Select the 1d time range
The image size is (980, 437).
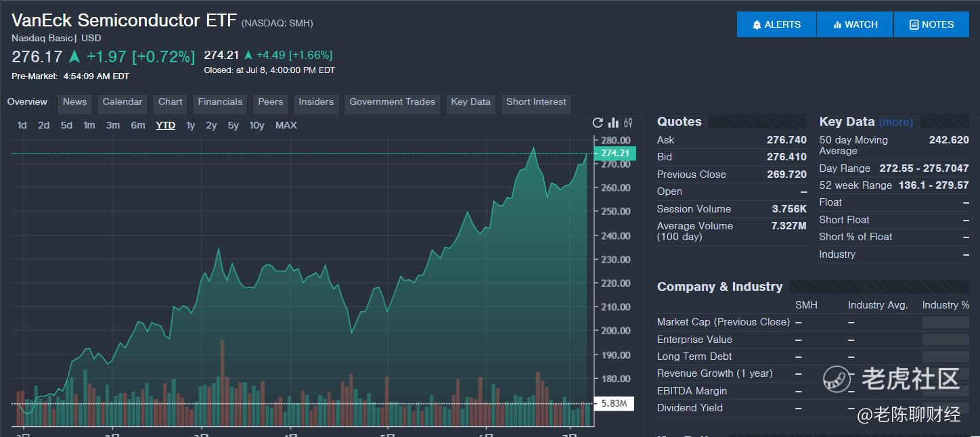pyautogui.click(x=22, y=125)
